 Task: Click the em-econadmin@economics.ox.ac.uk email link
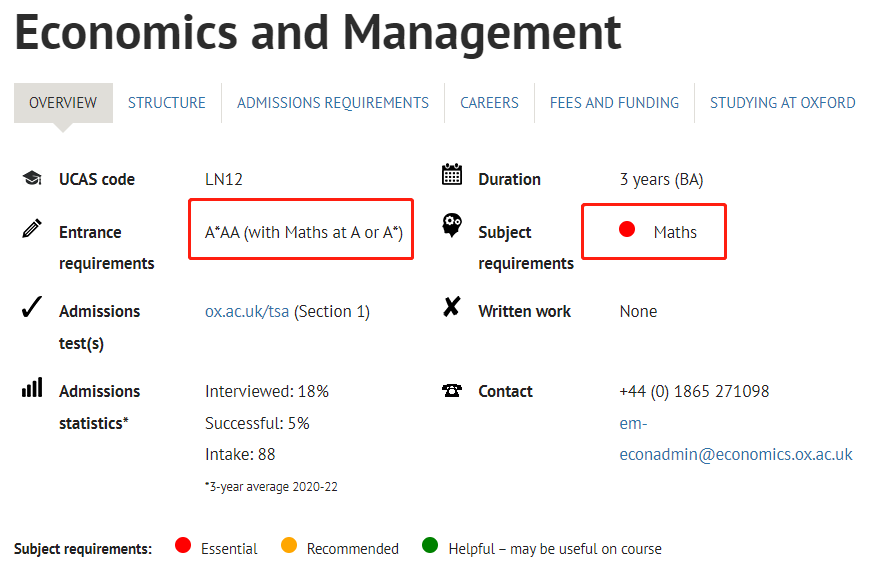tap(736, 439)
